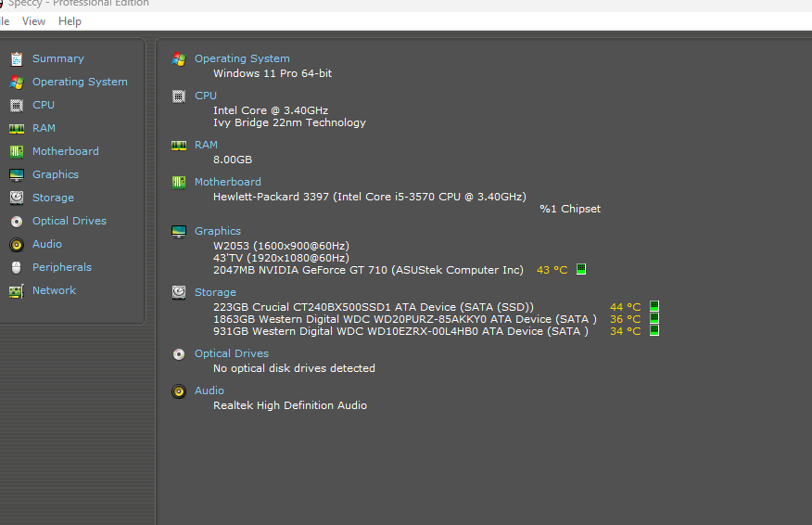Open the Audio section in sidebar

pos(47,244)
